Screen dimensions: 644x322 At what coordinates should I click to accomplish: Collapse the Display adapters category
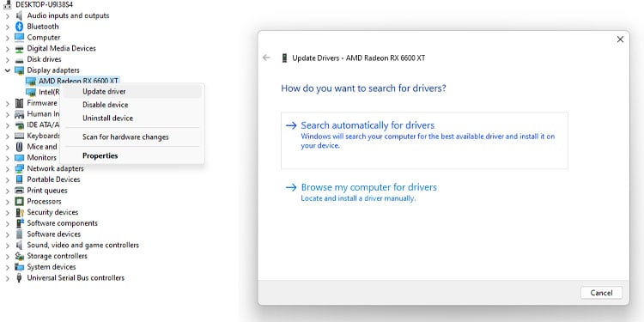click(8, 70)
